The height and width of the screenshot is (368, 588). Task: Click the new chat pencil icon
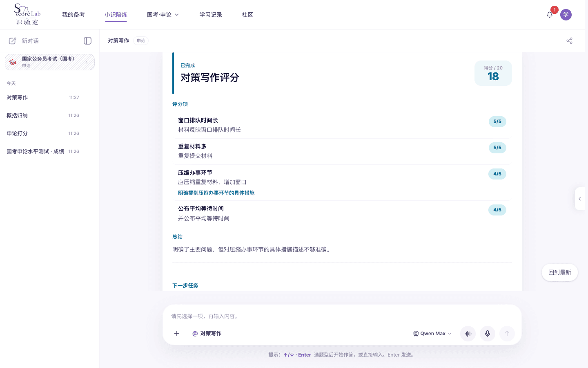(x=13, y=41)
